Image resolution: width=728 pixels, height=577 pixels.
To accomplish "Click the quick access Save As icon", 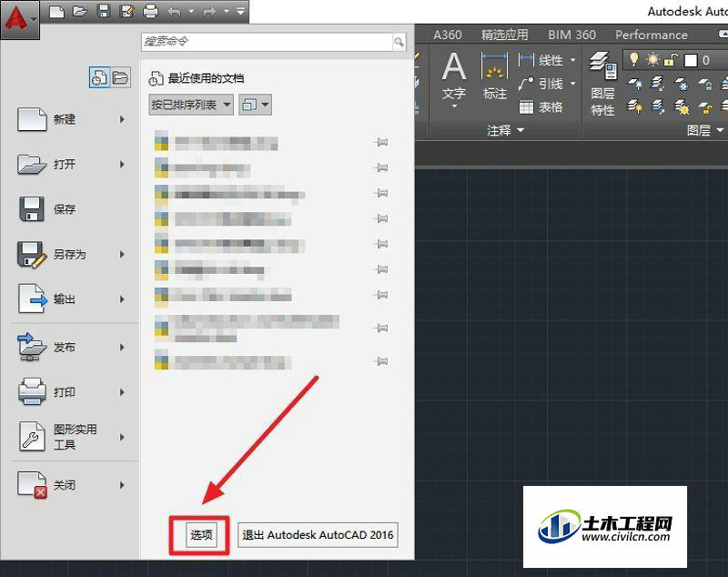I will pos(126,11).
